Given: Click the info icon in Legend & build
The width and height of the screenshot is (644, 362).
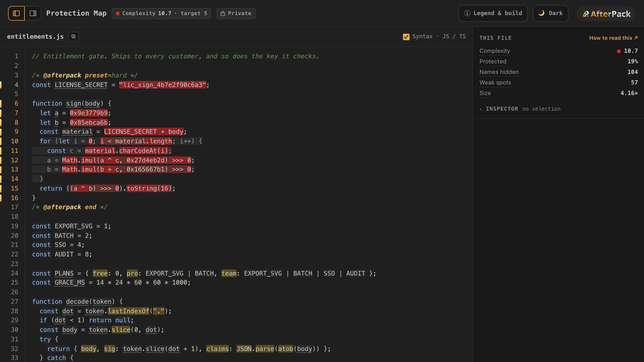Looking at the screenshot, I should pos(467,13).
